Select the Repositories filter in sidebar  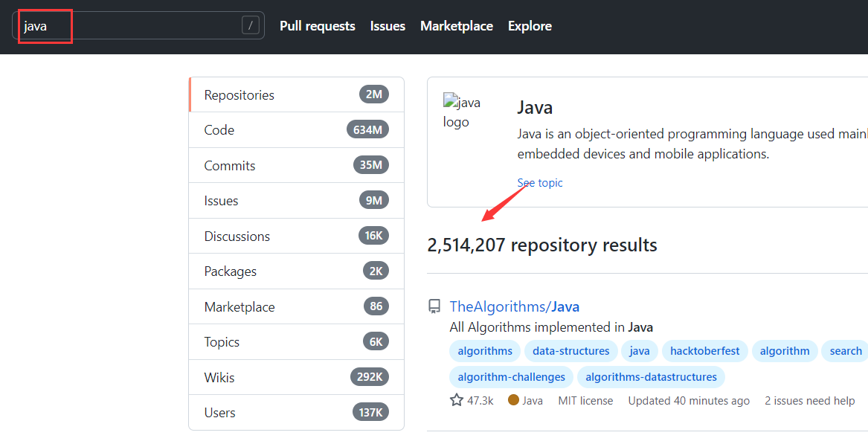297,94
